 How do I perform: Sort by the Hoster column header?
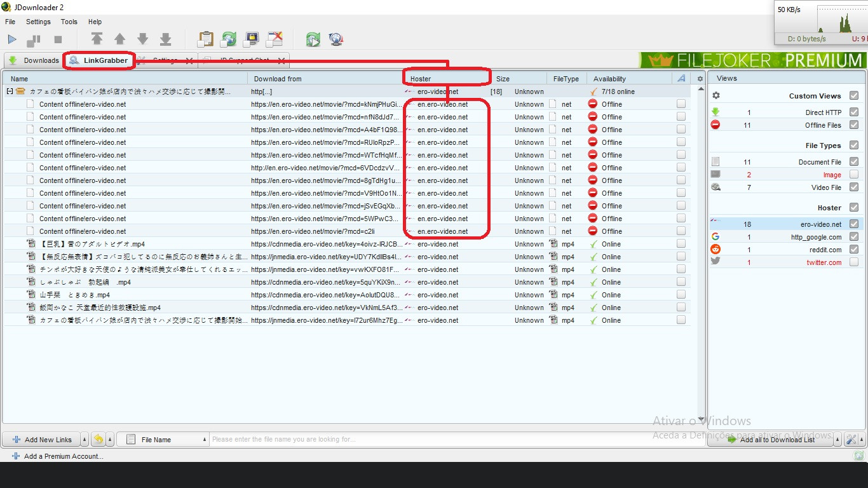coord(448,79)
